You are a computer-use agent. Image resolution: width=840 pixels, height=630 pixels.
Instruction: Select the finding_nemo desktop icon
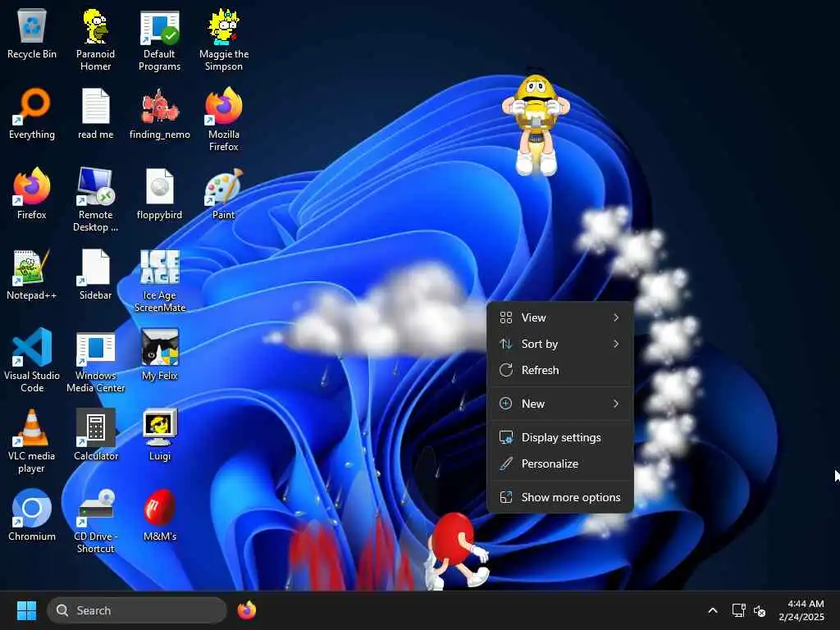(x=159, y=114)
